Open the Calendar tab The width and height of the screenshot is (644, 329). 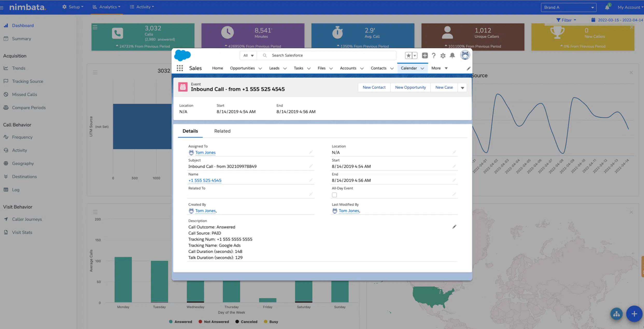tap(409, 68)
